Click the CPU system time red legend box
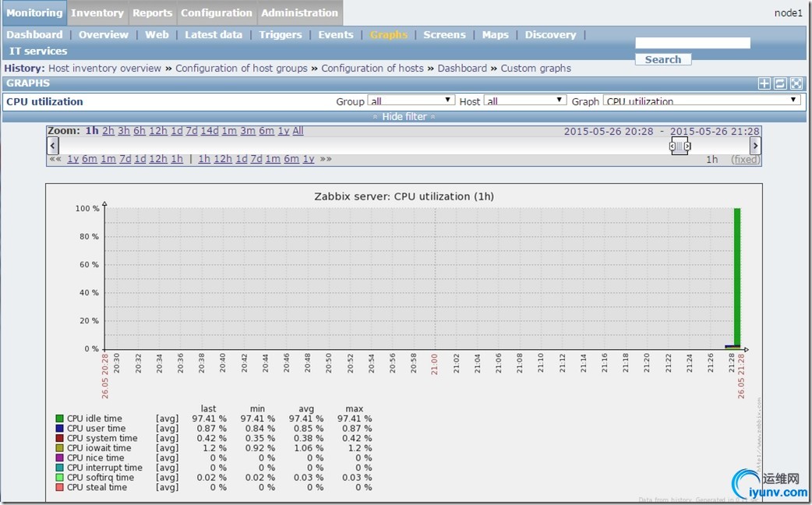 point(59,438)
